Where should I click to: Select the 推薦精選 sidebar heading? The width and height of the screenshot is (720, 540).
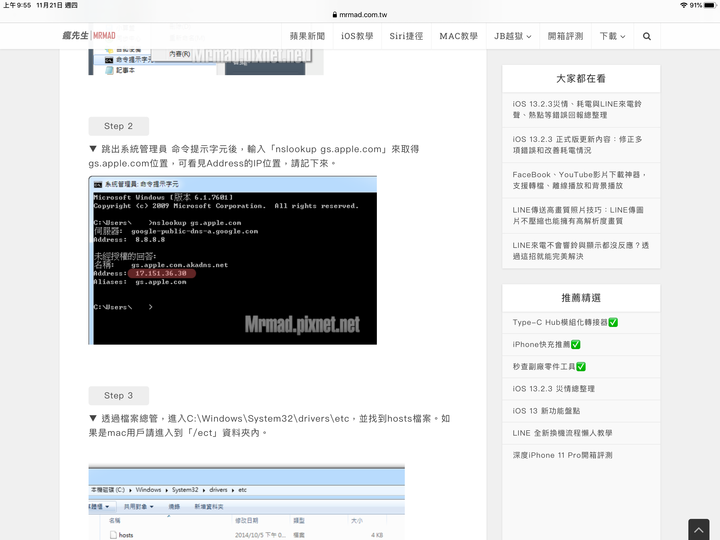point(581,298)
